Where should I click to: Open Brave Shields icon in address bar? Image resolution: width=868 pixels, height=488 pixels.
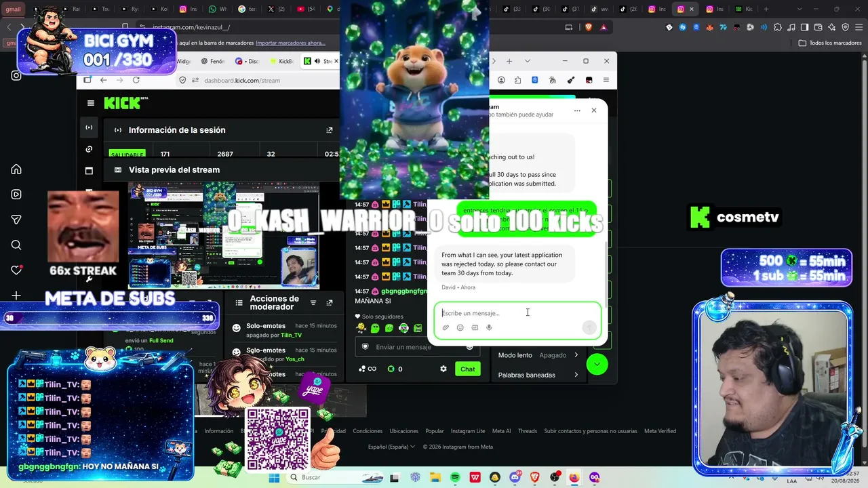(588, 27)
